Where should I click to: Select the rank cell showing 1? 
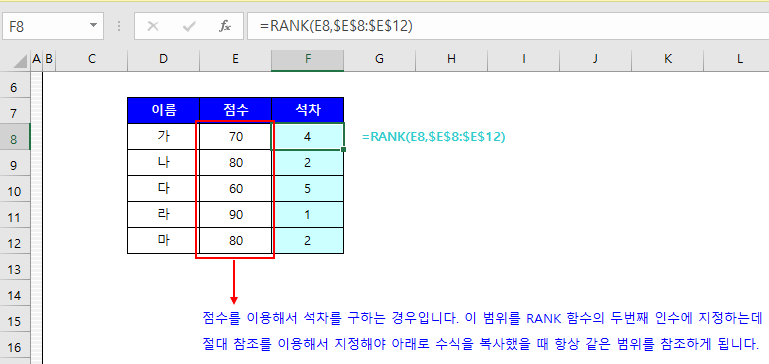pos(308,214)
